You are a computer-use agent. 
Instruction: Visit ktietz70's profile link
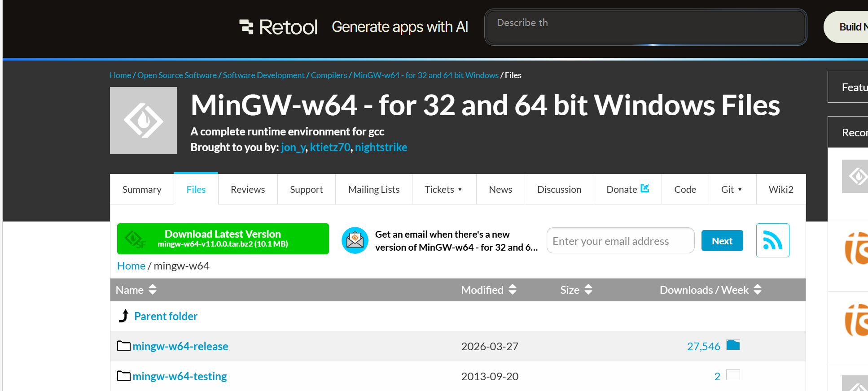[330, 147]
